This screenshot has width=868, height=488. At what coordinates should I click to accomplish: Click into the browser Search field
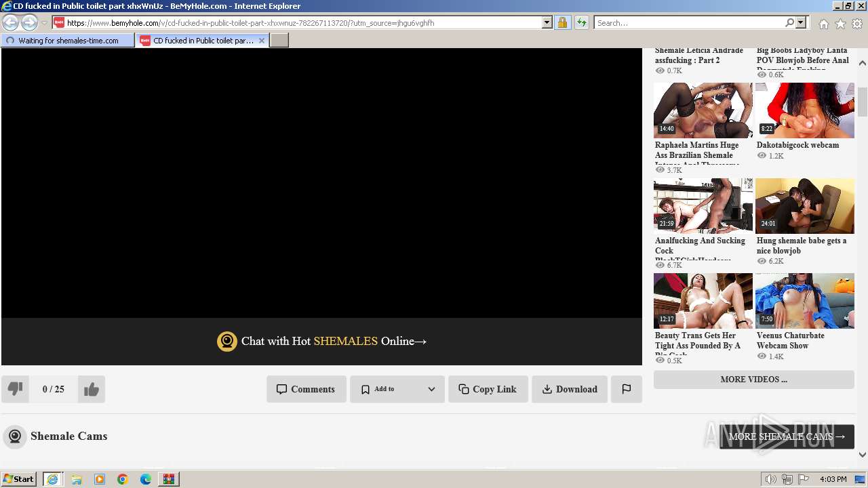point(689,22)
